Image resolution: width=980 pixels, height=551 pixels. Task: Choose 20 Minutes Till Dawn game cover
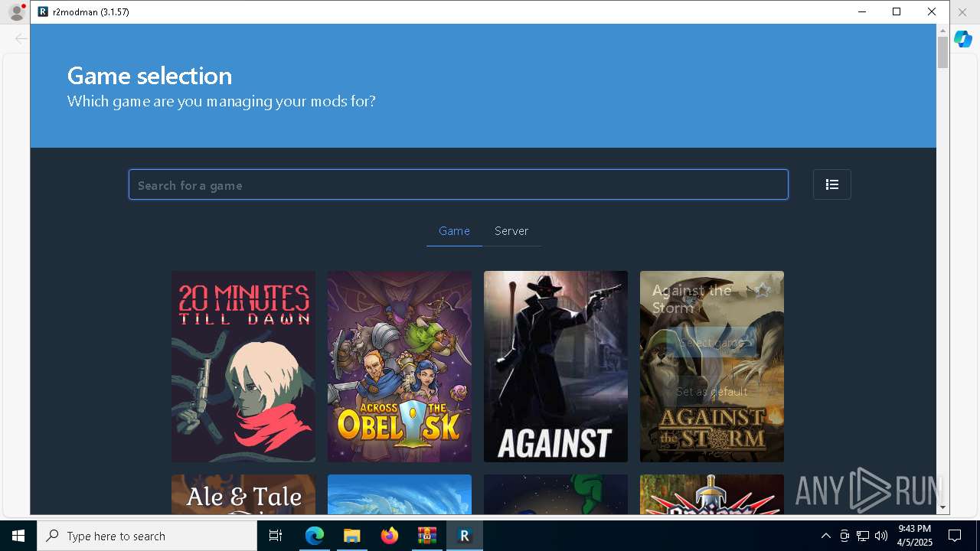(243, 367)
